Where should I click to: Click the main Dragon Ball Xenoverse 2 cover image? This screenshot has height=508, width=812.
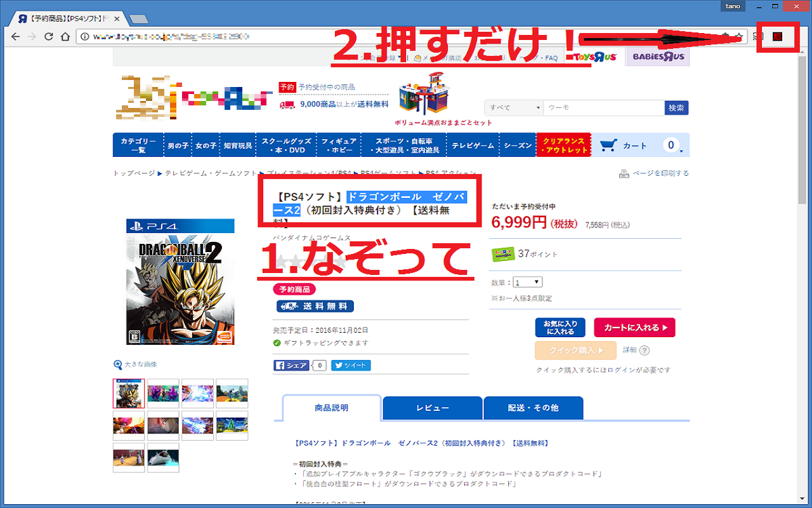[x=180, y=282]
